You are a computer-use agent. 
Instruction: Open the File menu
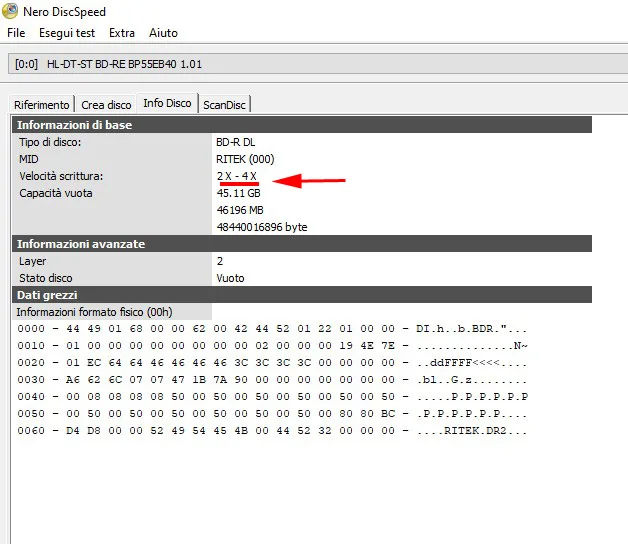pyautogui.click(x=16, y=33)
